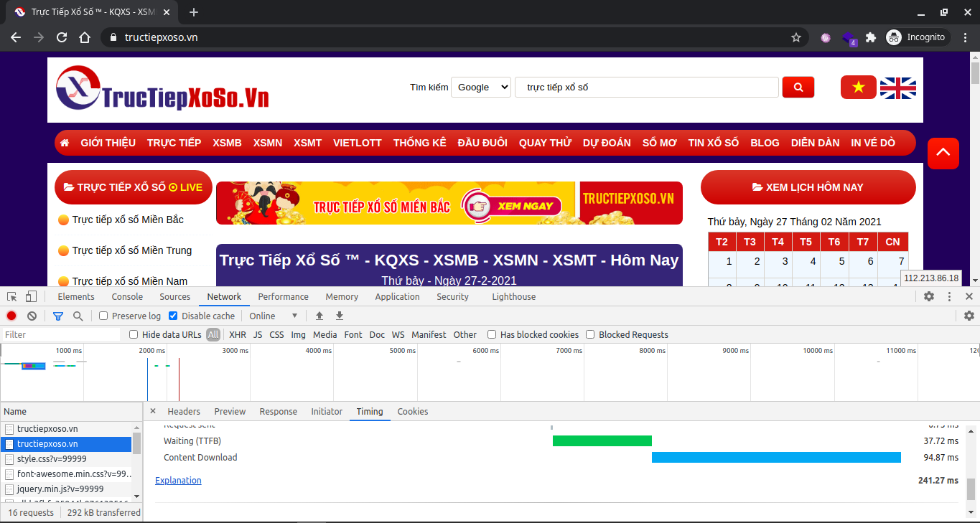The height and width of the screenshot is (523, 980).
Task: Go back to the previous page
Action: 16,37
